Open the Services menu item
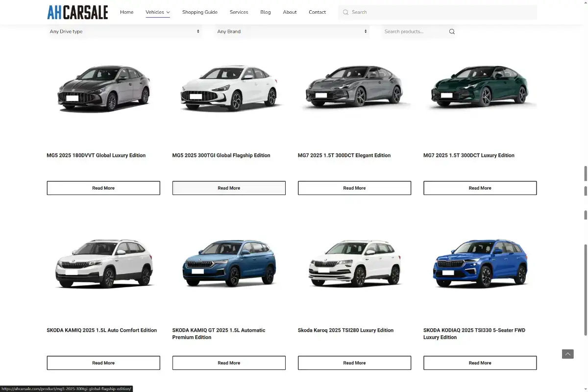The height and width of the screenshot is (392, 588). [x=239, y=12]
